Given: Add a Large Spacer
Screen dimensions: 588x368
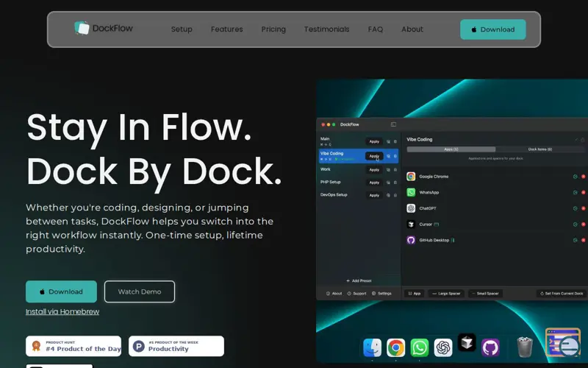Looking at the screenshot, I should click(x=446, y=294).
